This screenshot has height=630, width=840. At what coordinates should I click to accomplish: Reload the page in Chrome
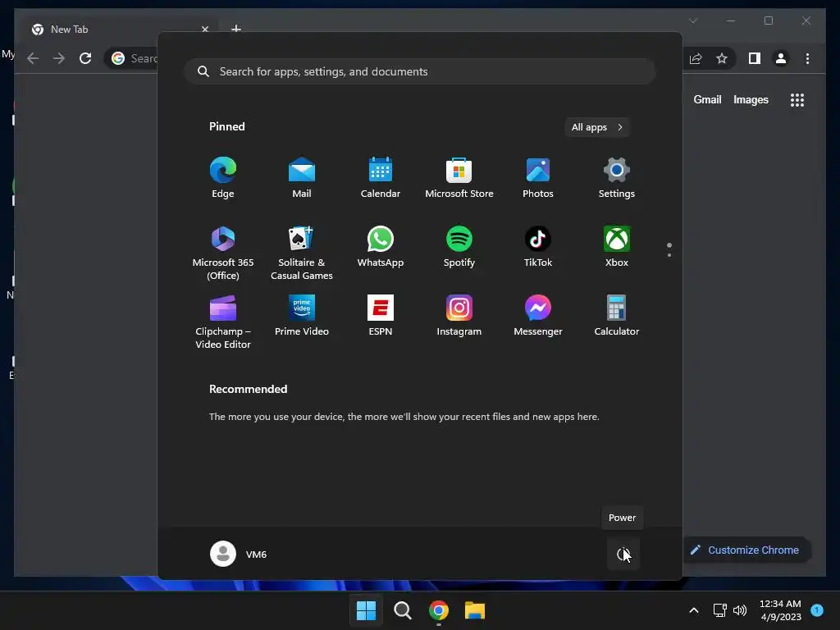click(x=85, y=58)
